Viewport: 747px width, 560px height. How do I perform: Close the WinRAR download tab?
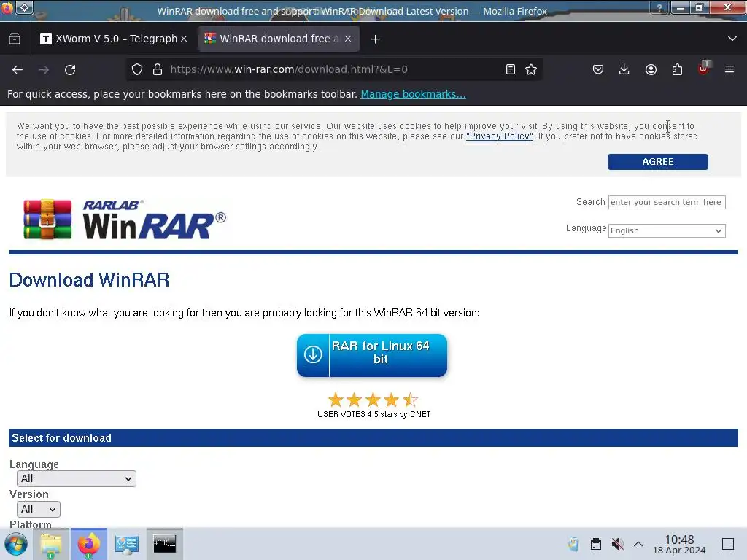348,39
